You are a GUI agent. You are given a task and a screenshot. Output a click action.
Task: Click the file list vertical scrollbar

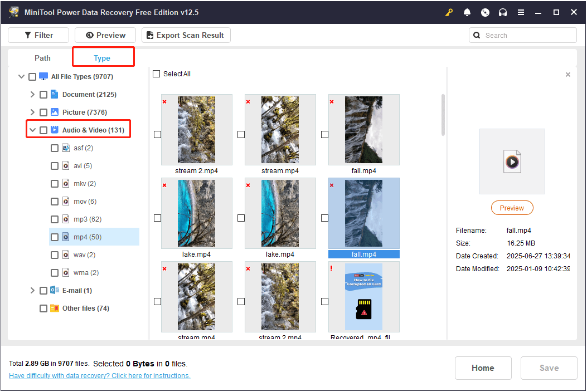click(443, 115)
